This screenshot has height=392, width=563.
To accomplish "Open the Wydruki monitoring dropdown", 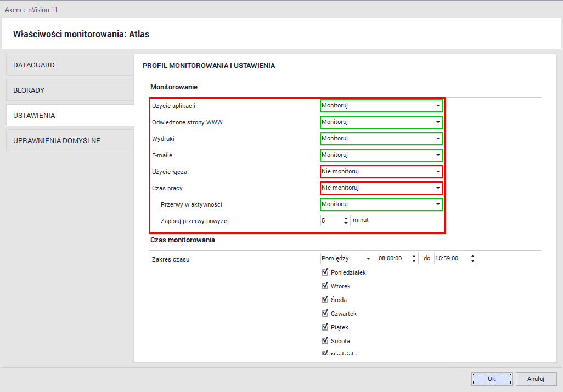I will pos(438,138).
